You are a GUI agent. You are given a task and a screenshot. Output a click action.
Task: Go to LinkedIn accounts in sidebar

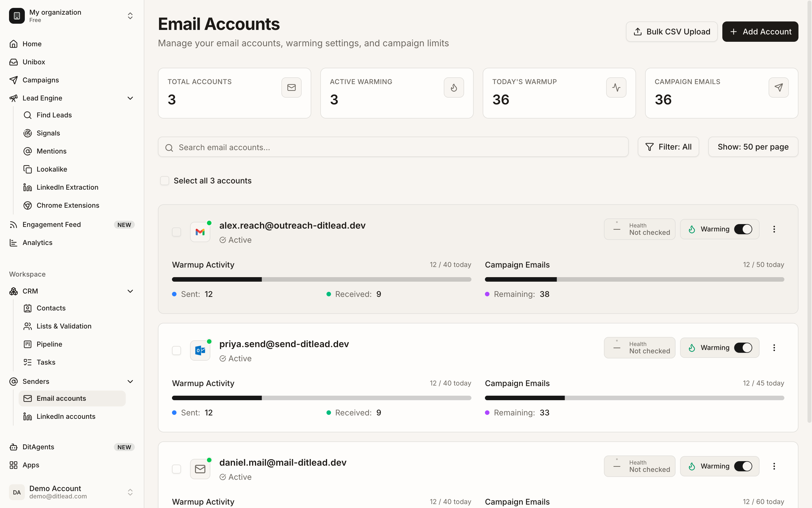pyautogui.click(x=72, y=417)
